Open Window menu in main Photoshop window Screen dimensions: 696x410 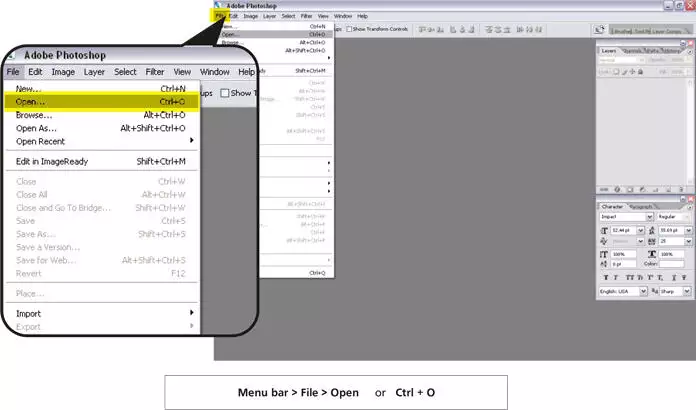click(x=343, y=16)
